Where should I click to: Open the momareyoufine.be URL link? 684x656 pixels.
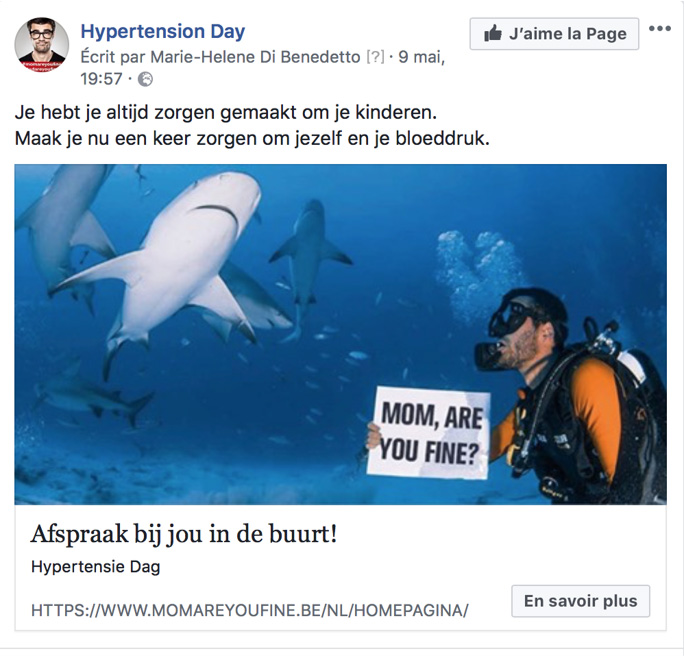click(x=250, y=610)
